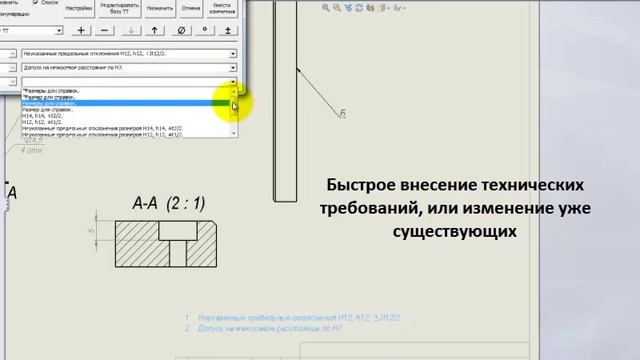Move requirement down with the down arrow
Image resolution: width=640 pixels, height=360 pixels.
tap(131, 31)
